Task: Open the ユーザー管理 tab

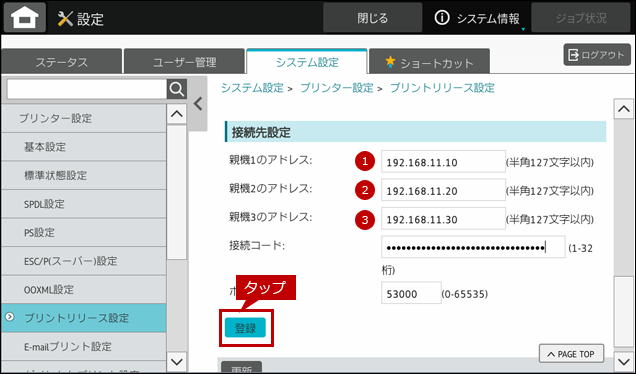Action: 185,62
